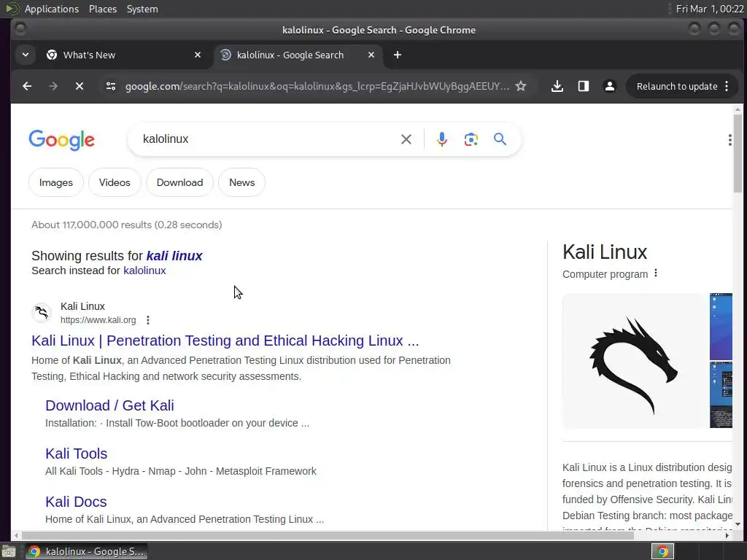Filter results by Images
747x560 pixels.
point(56,182)
